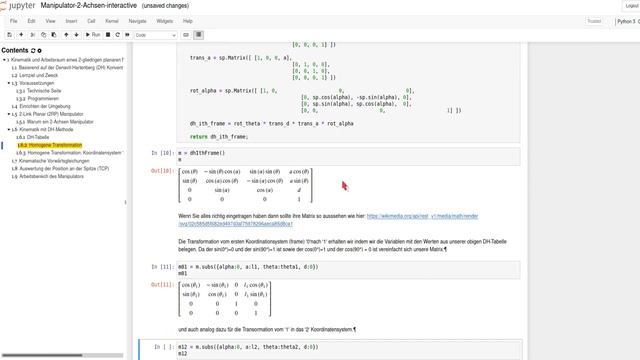Interrupt the kernel with stop icon
The height and width of the screenshot is (360, 640).
pos(108,35)
